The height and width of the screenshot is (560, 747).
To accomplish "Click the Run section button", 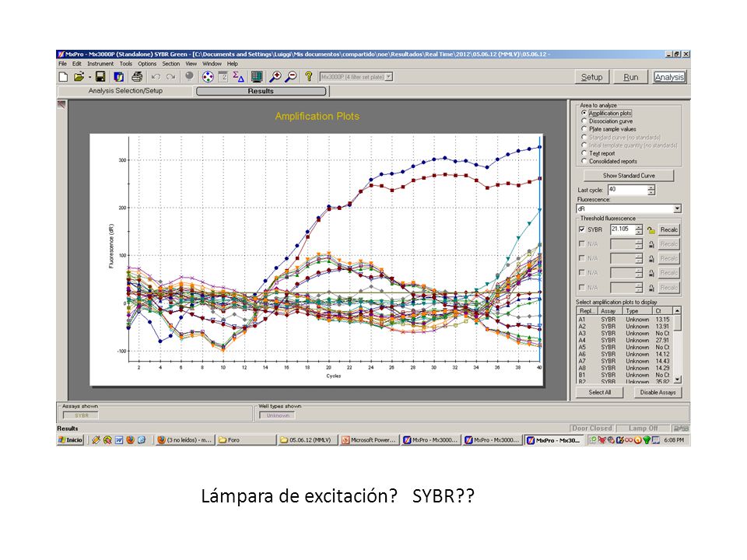I will pos(631,77).
